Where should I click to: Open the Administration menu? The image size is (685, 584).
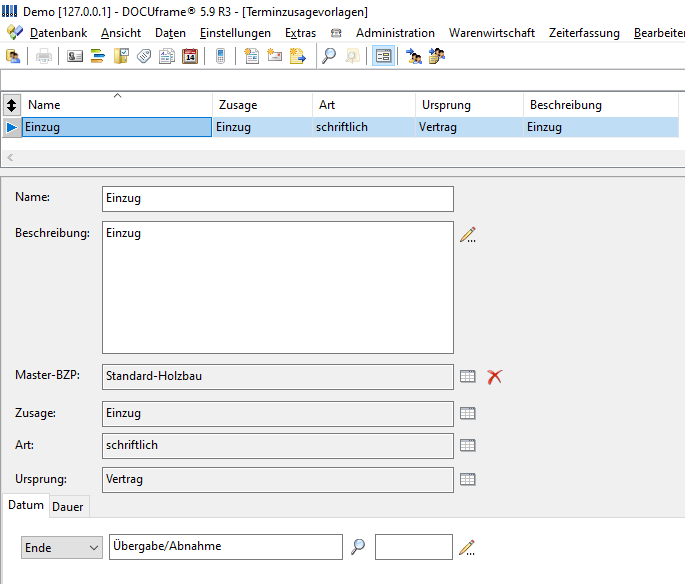tap(395, 33)
